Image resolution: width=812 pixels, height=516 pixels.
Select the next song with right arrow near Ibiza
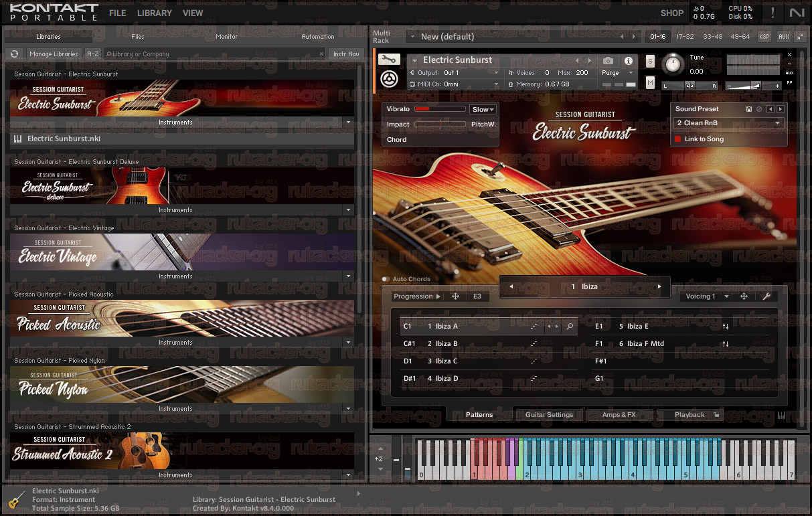tap(659, 286)
